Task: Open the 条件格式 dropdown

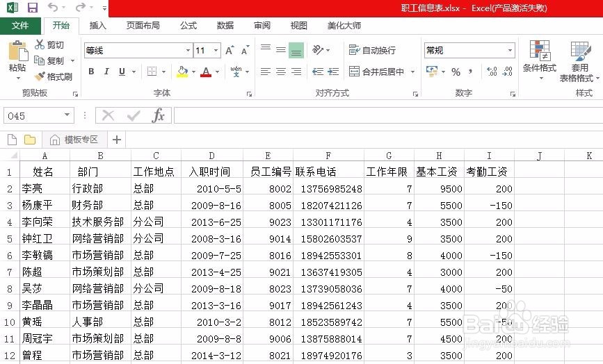Action: click(x=540, y=60)
